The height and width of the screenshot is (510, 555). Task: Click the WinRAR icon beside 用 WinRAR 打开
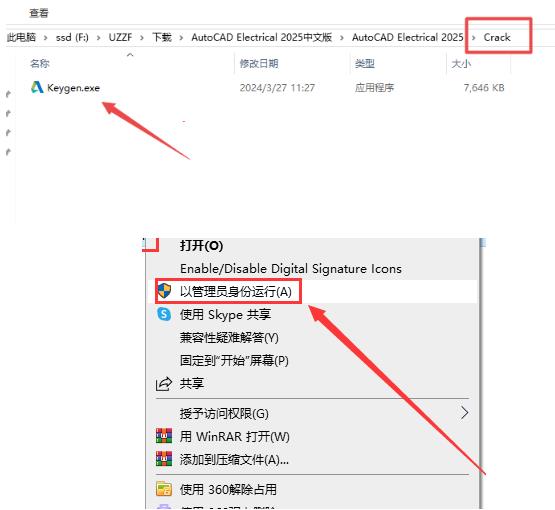pyautogui.click(x=164, y=436)
